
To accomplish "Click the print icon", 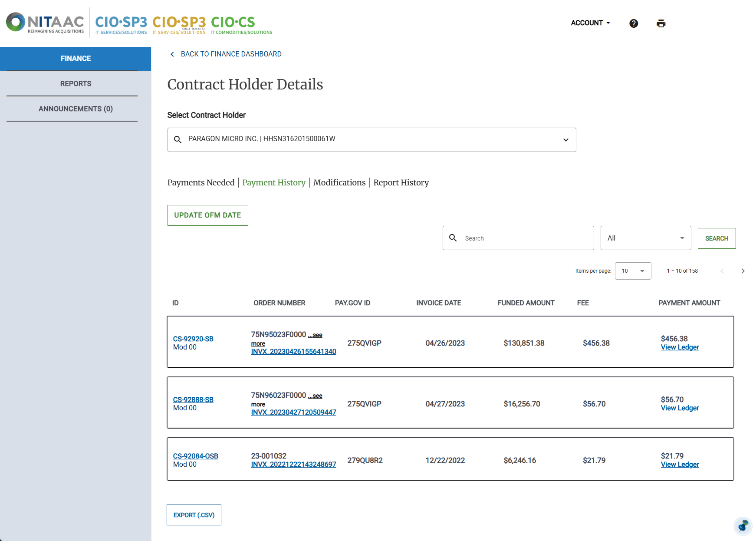I will pos(661,23).
